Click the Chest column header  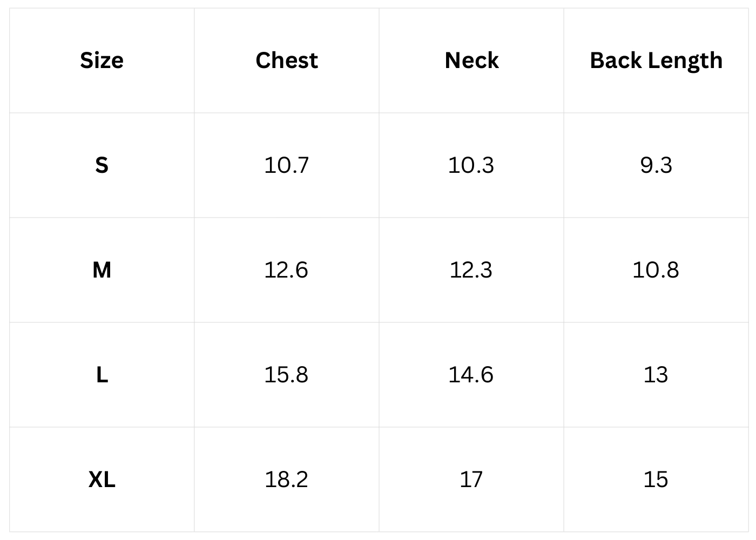(x=286, y=60)
